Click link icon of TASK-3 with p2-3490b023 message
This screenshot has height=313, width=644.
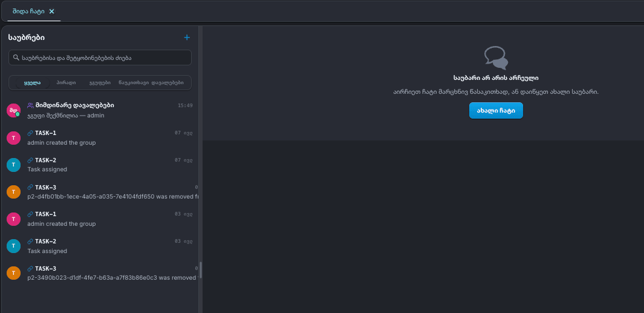click(x=30, y=269)
